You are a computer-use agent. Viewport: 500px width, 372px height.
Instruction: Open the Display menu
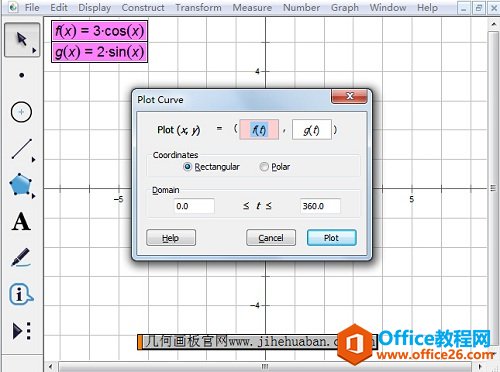click(95, 7)
